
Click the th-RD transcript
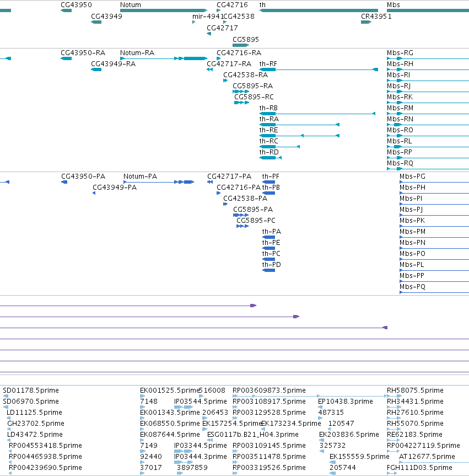click(x=271, y=158)
